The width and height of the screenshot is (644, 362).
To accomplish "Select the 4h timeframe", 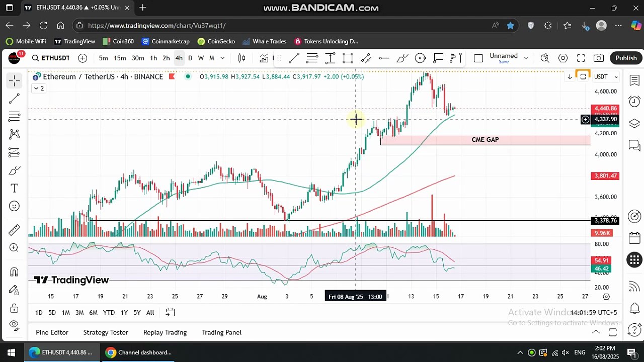I will coord(179,58).
